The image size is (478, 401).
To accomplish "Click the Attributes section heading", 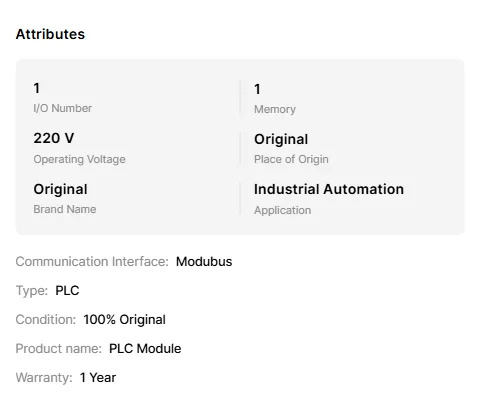I will click(50, 34).
